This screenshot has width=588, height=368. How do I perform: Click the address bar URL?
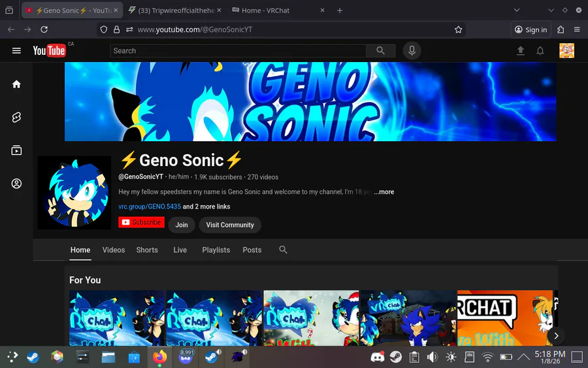point(195,29)
